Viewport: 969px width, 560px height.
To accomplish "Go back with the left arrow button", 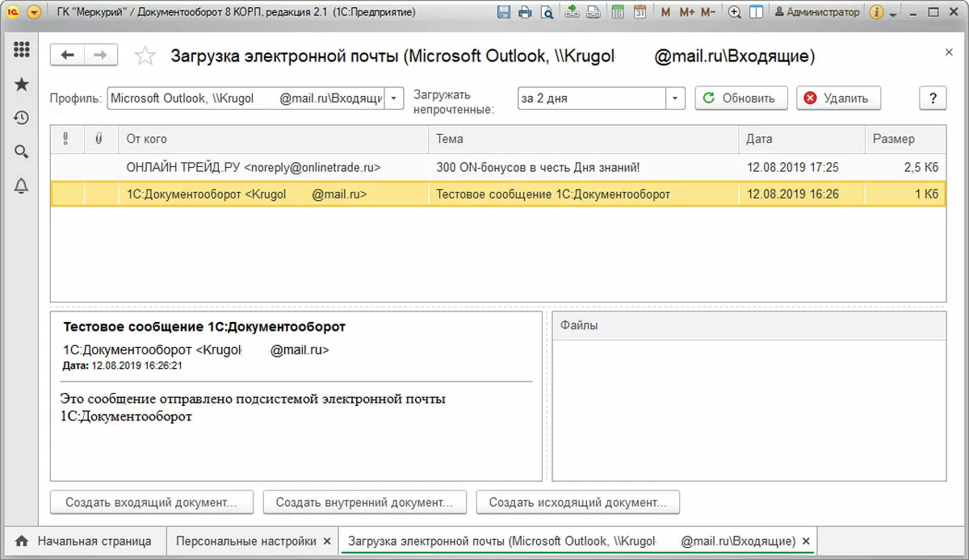I will click(68, 55).
